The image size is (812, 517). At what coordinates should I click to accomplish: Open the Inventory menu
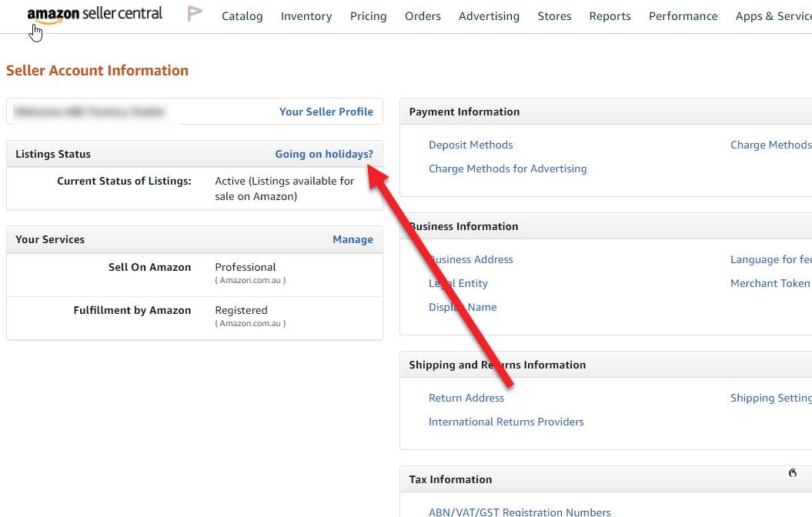coord(306,16)
